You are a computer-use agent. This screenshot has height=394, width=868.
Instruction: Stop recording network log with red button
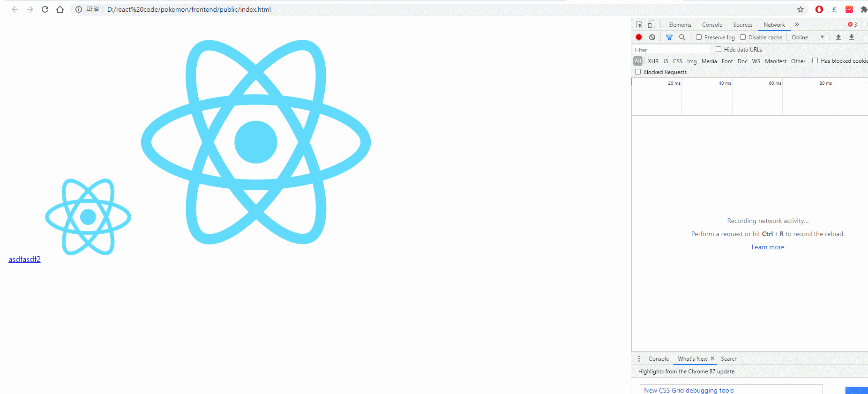[x=639, y=37]
